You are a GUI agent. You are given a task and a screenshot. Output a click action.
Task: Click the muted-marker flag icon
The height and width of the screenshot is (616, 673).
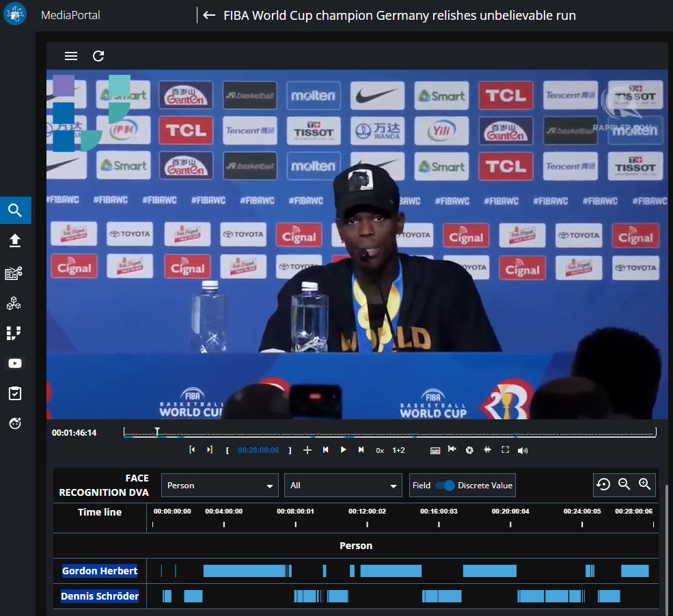[452, 449]
